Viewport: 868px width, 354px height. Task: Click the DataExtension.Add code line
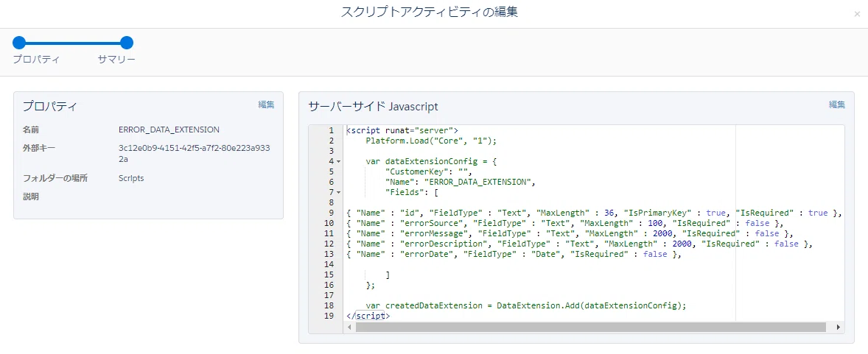tap(526, 306)
